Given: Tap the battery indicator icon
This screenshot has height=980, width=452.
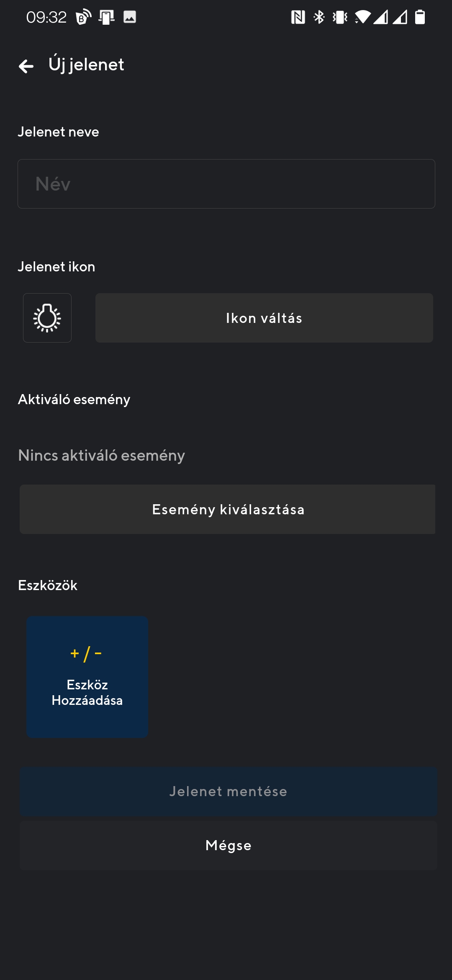Looking at the screenshot, I should [420, 17].
